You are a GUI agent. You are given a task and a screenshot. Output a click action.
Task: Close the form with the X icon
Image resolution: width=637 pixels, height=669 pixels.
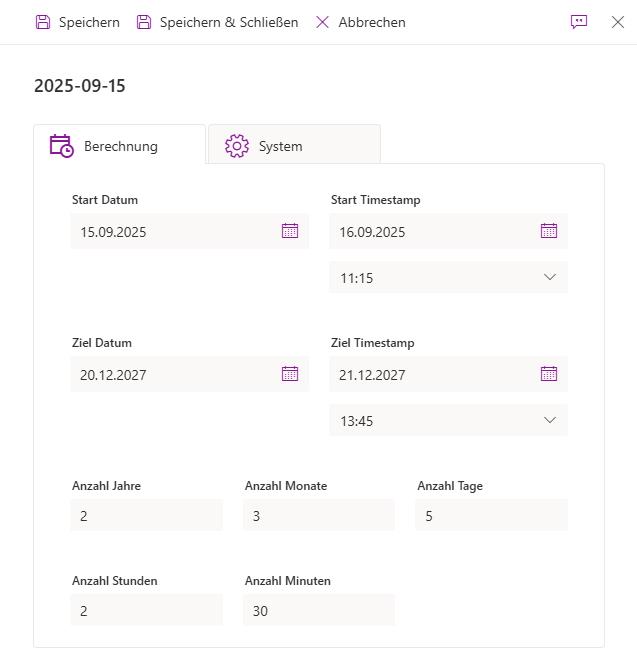pos(617,22)
